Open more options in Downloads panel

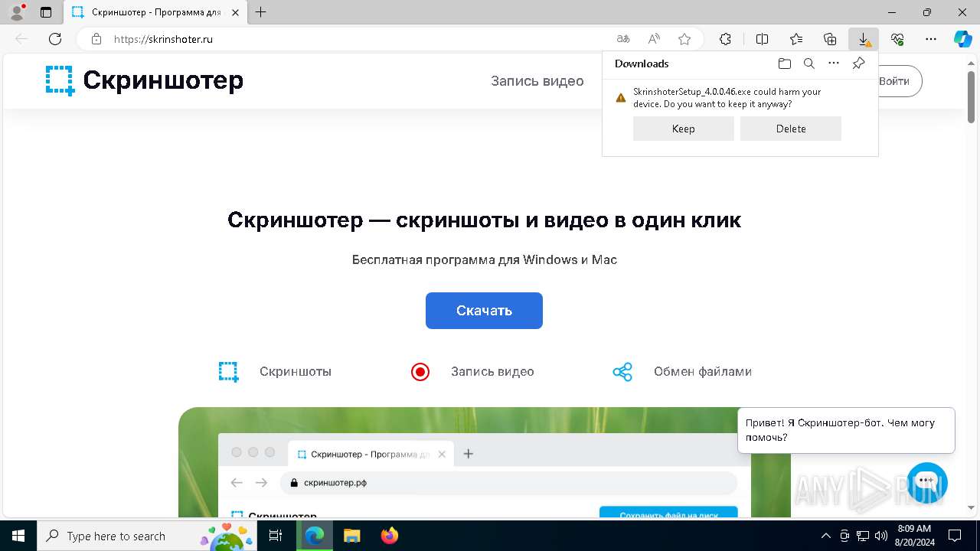834,64
